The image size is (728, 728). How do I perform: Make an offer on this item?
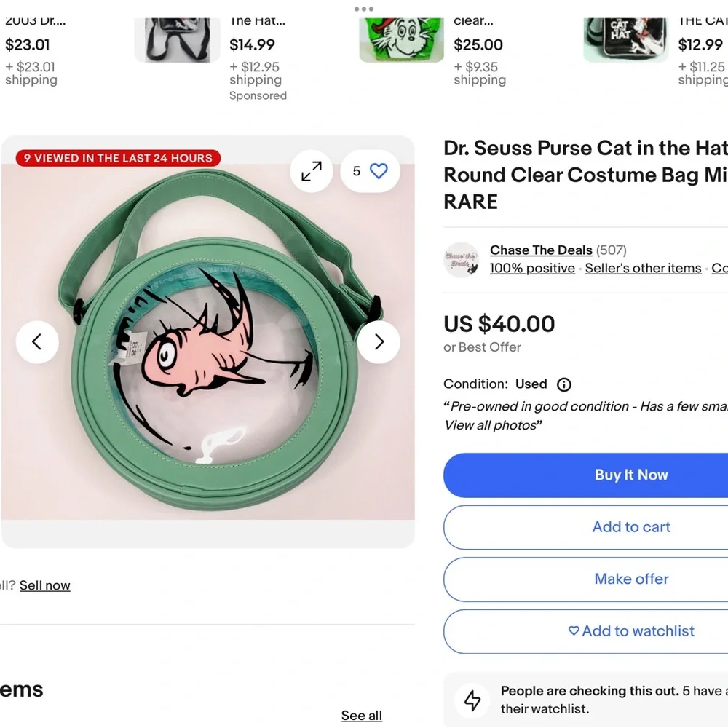coord(630,579)
